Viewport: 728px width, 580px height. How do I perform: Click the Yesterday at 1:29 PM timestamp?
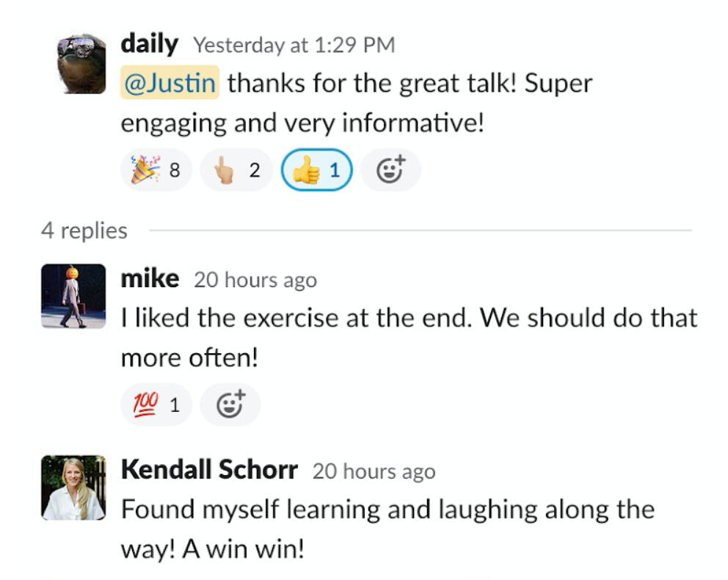click(x=294, y=46)
